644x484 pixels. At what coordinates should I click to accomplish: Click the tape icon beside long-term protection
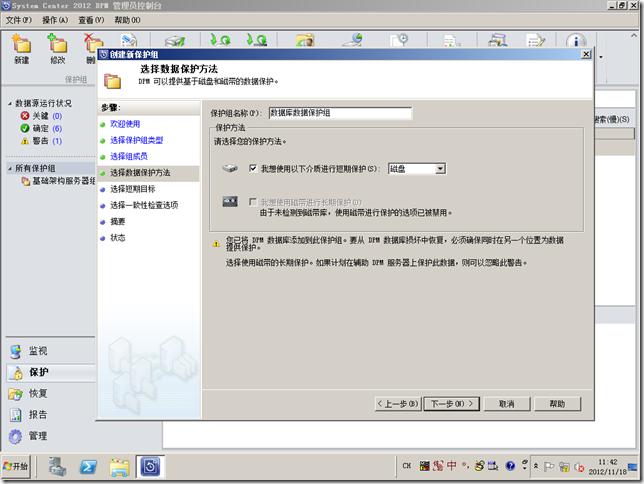[230, 201]
